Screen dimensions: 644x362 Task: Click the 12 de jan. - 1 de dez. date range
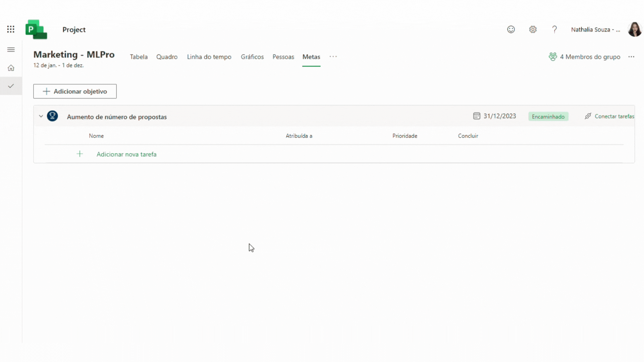click(x=58, y=65)
